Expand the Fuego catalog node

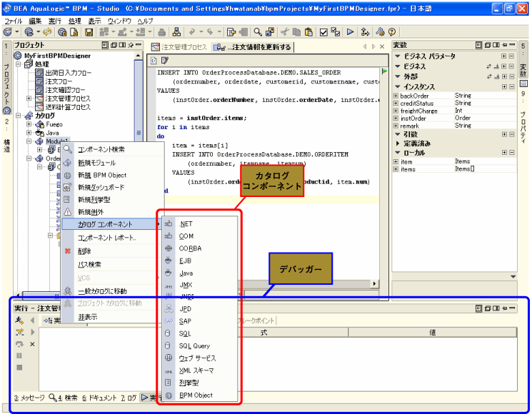[29, 124]
